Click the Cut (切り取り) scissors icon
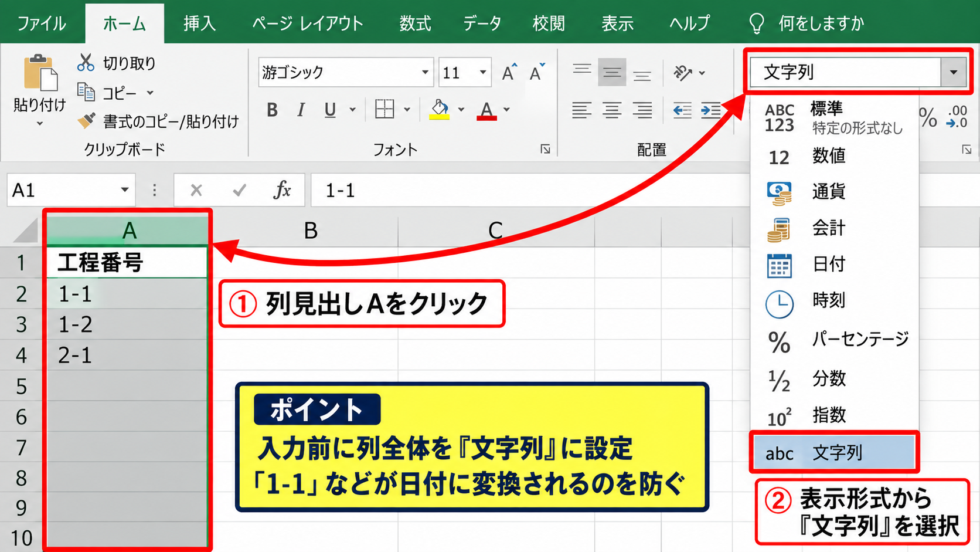This screenshot has height=552, width=980. [86, 62]
